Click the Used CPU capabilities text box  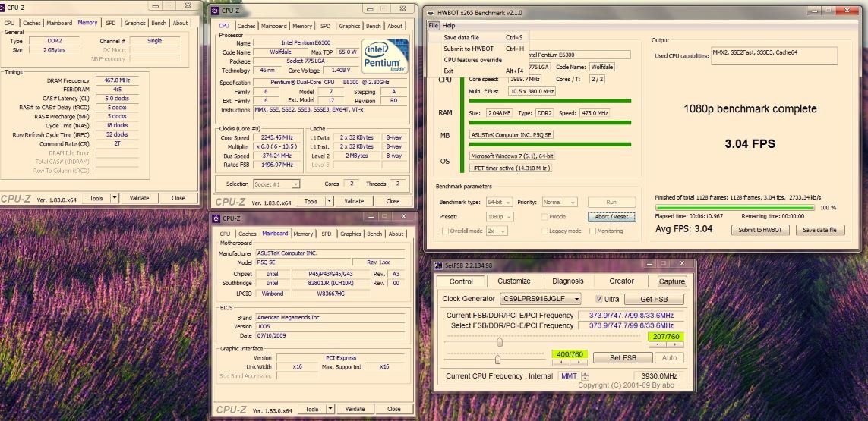(775, 56)
